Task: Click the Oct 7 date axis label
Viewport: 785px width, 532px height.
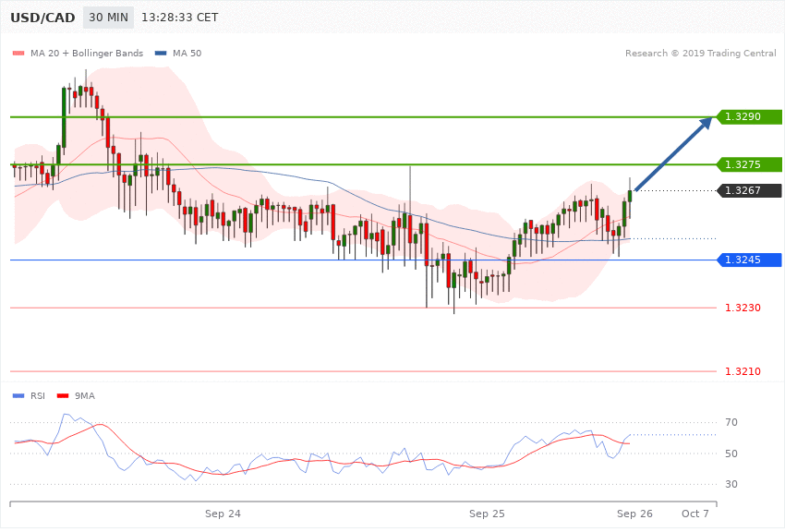Action: tap(695, 514)
